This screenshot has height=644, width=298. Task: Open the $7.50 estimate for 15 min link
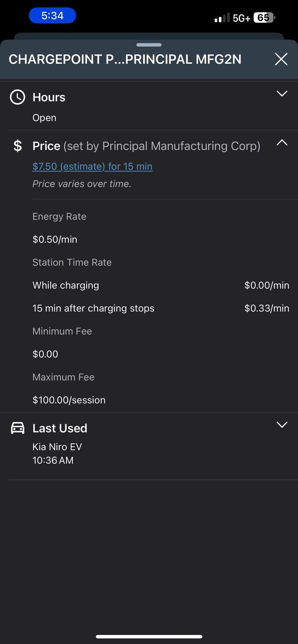coord(93,166)
